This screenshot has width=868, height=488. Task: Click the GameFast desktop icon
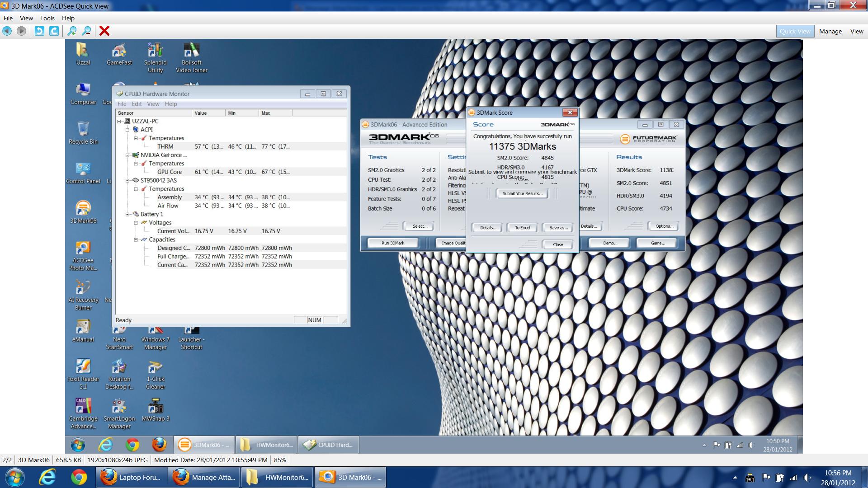click(119, 54)
